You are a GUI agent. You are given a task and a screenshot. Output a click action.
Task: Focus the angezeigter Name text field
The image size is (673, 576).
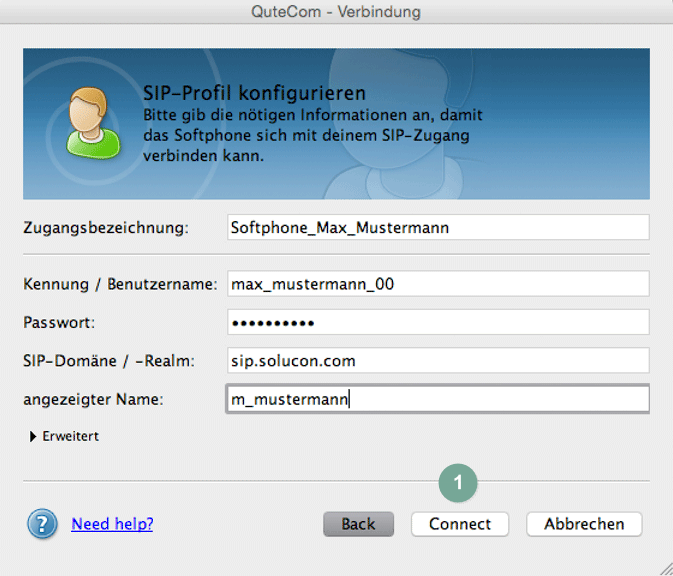pos(438,399)
